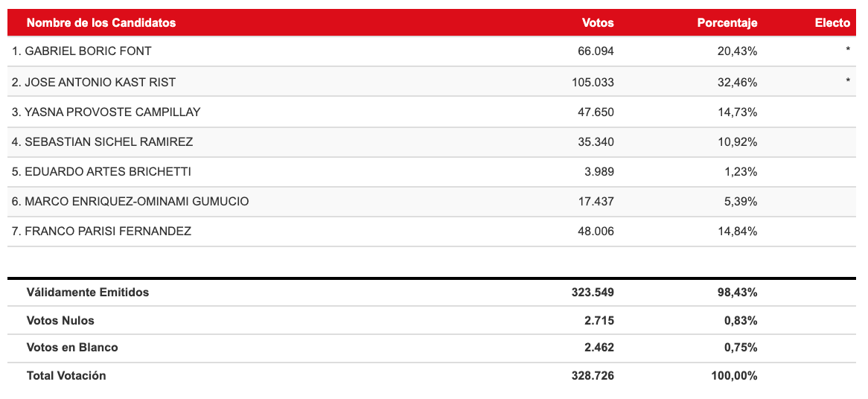Click candidate Franco Parisi Fernandez
This screenshot has height=399, width=868.
101,231
